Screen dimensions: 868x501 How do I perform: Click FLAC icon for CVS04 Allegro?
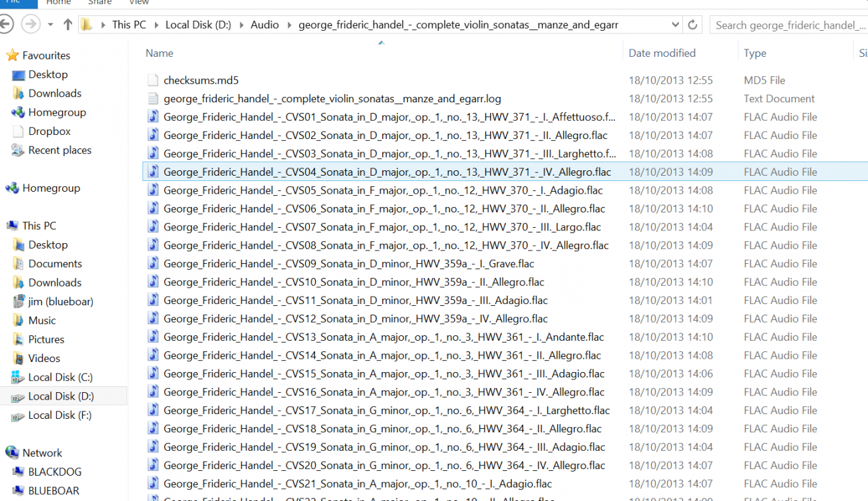pos(154,172)
